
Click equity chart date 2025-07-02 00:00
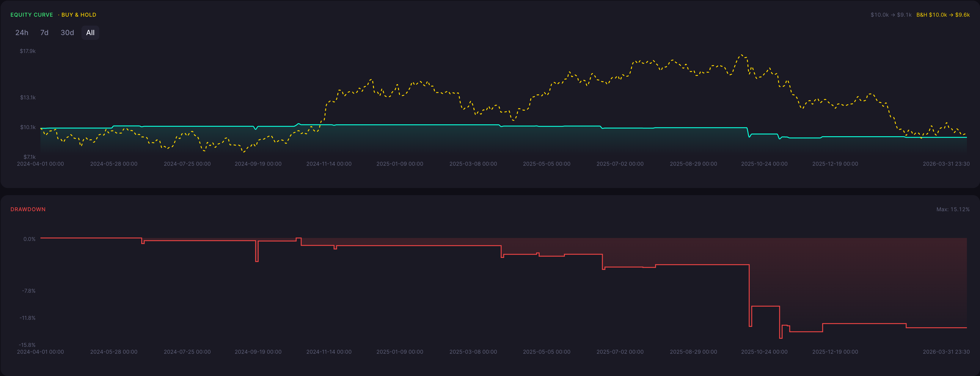point(620,164)
